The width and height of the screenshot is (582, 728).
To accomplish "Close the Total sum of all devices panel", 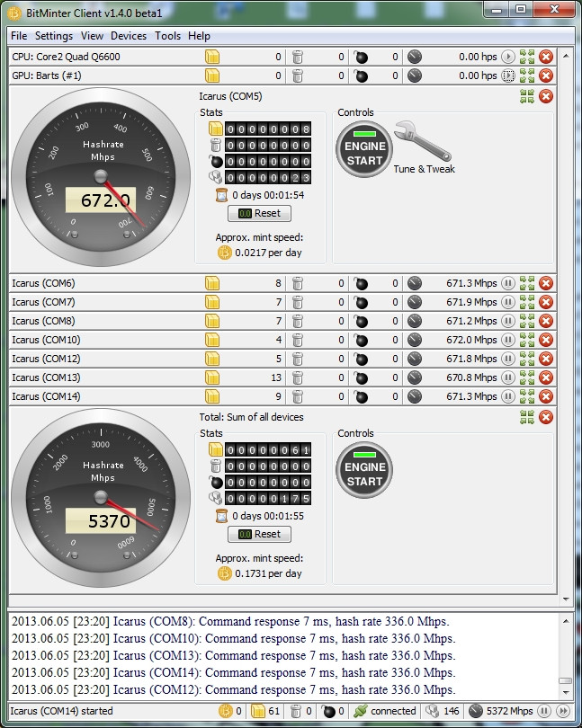I will (546, 417).
